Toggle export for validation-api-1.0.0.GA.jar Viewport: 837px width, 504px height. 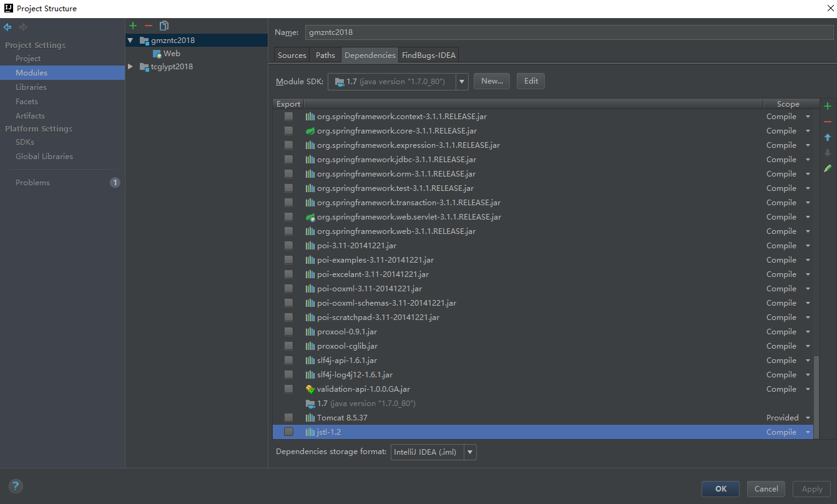click(x=288, y=389)
